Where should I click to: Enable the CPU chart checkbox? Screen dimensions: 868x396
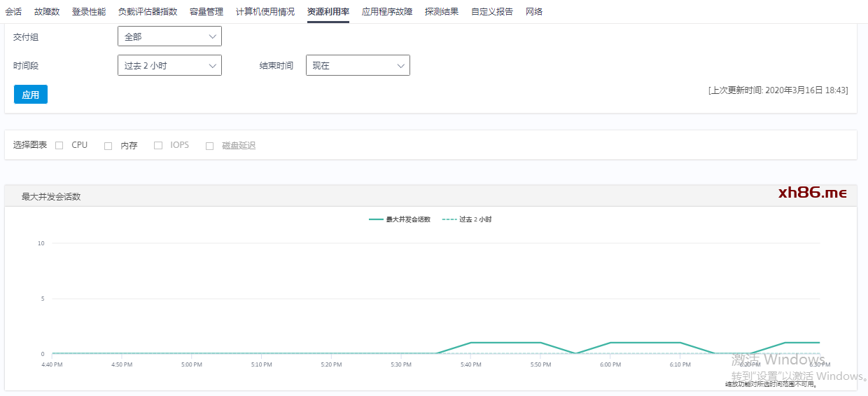pyautogui.click(x=59, y=146)
